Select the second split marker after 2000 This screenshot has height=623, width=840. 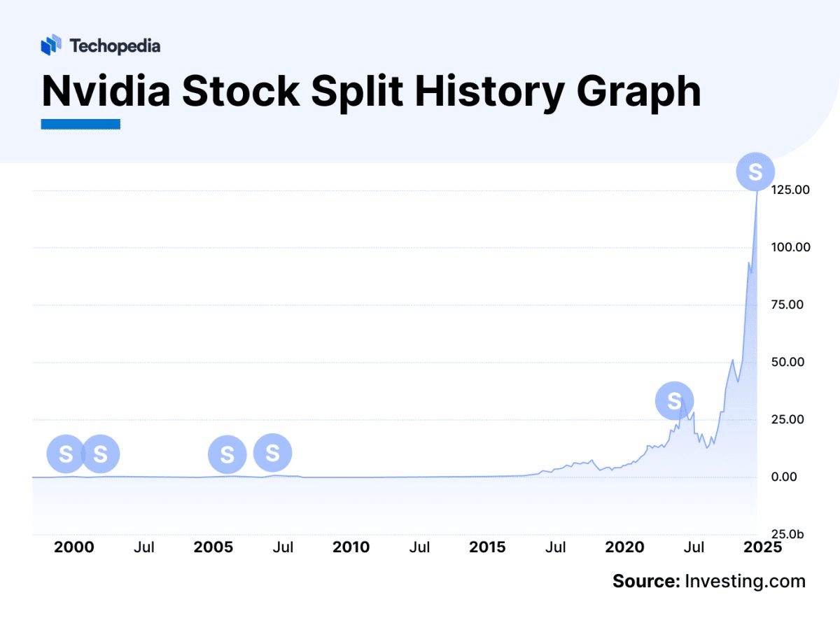point(101,454)
